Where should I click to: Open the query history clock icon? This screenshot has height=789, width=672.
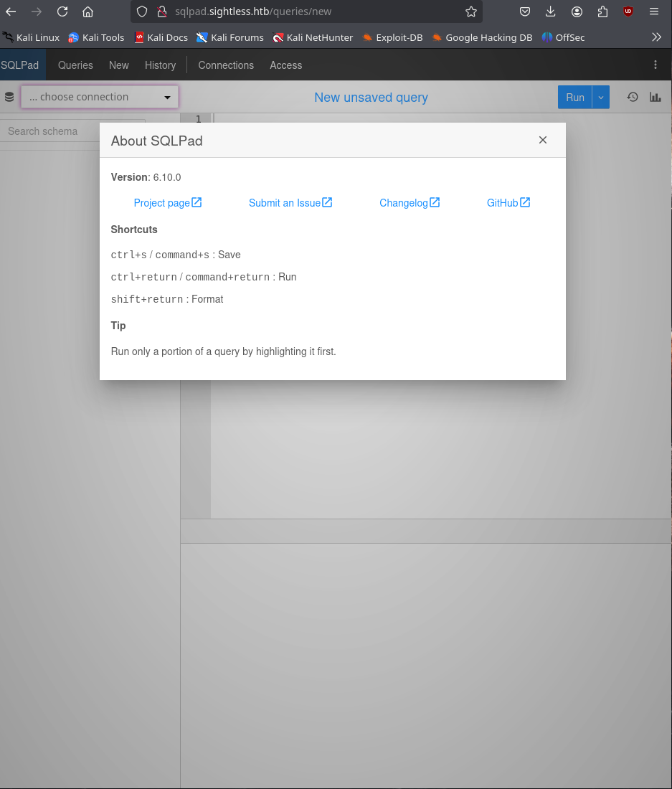pos(633,97)
